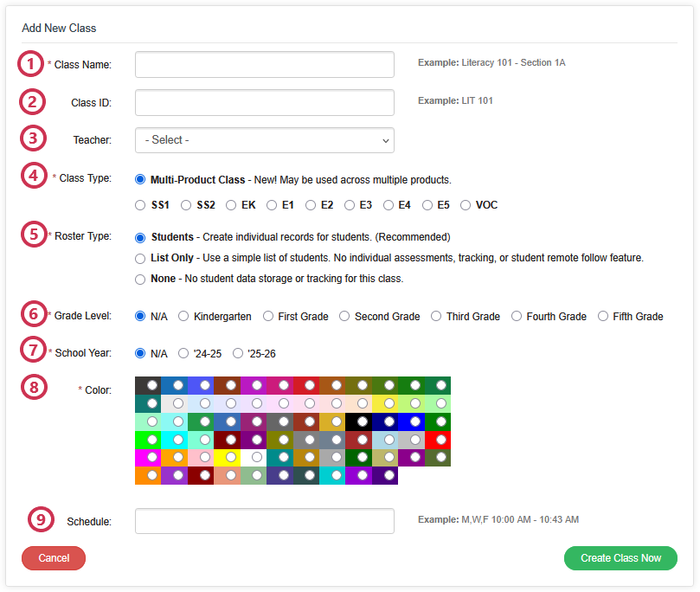Click the Create Class Now button
The height and width of the screenshot is (592, 700).
point(620,558)
